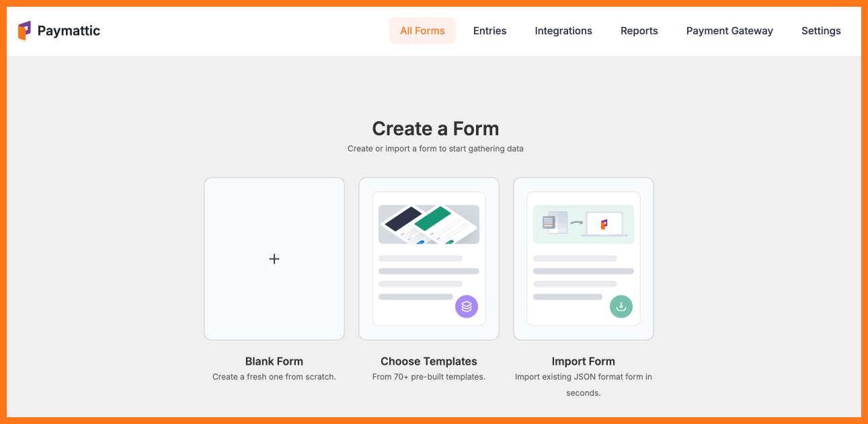Click the purple stacked-layers icon on Choose Templates card
Image resolution: width=868 pixels, height=424 pixels.
467,306
